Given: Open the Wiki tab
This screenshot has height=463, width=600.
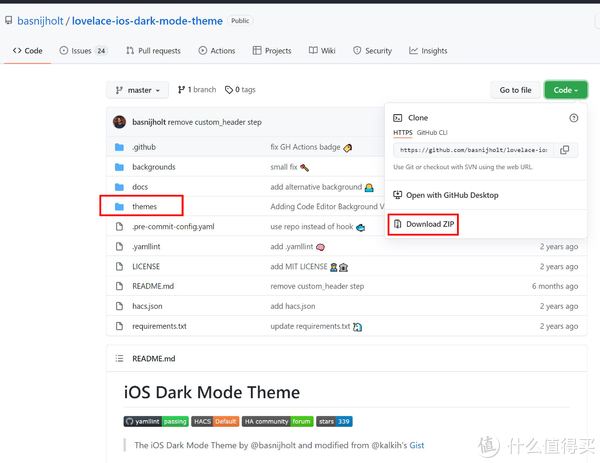Looking at the screenshot, I should point(322,51).
